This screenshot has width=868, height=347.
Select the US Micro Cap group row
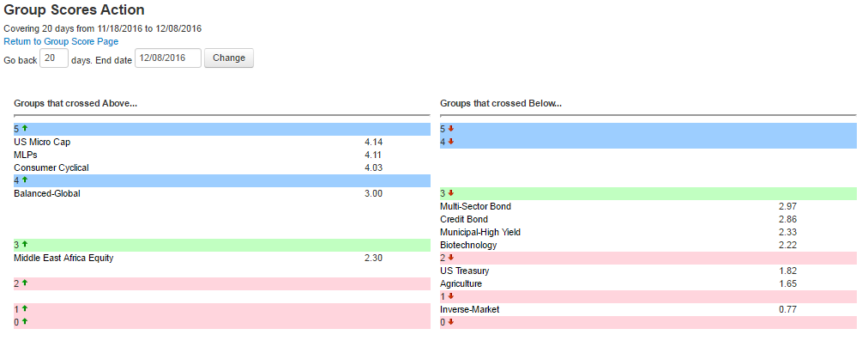(x=42, y=142)
